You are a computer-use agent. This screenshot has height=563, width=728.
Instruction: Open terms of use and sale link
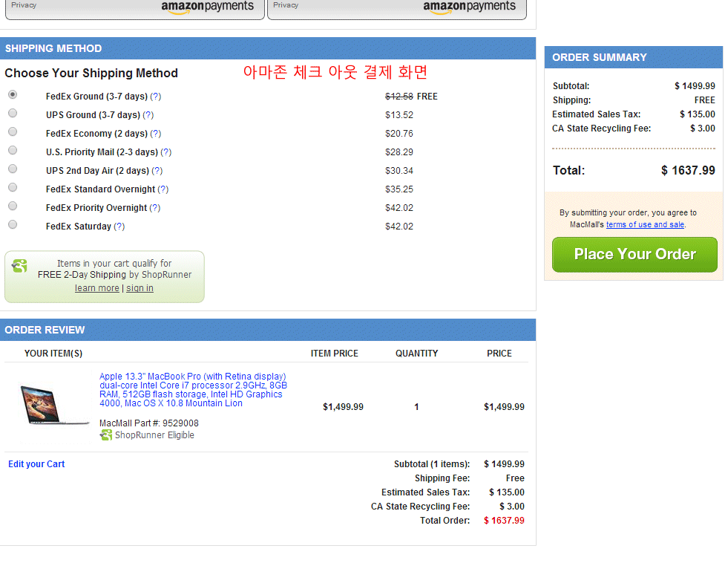[x=645, y=224]
